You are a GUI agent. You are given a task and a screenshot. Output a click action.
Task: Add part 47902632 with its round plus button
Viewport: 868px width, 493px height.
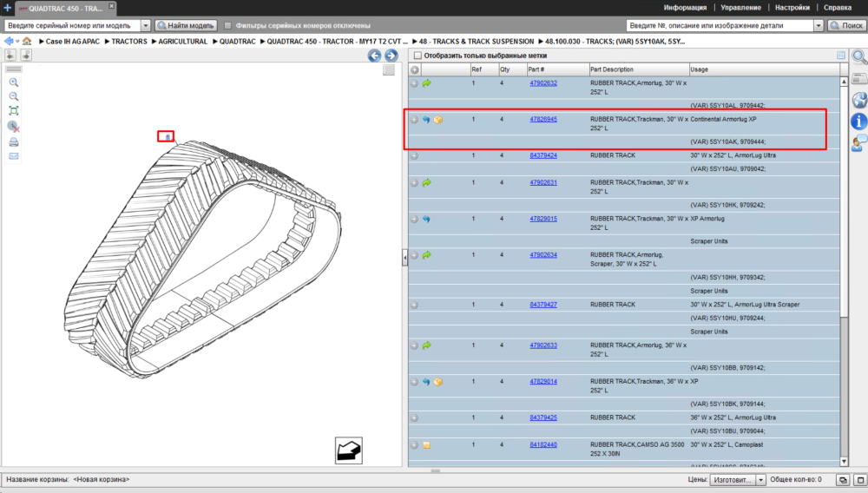point(415,83)
